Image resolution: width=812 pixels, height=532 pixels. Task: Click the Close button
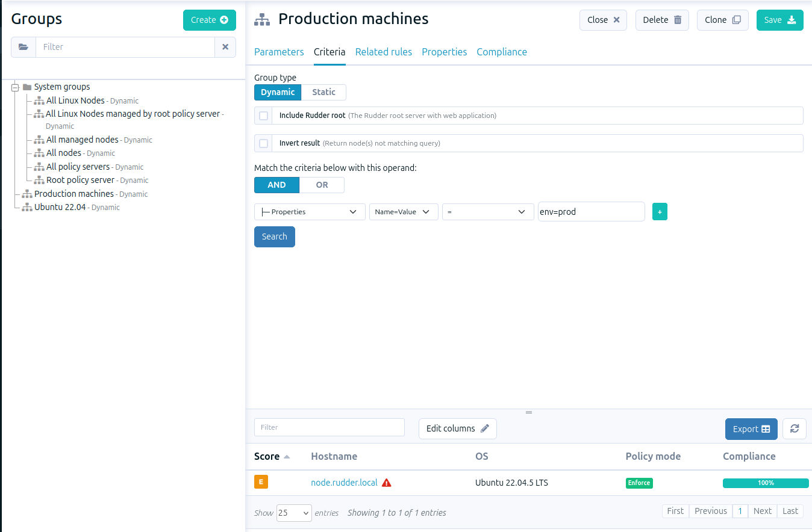(603, 20)
